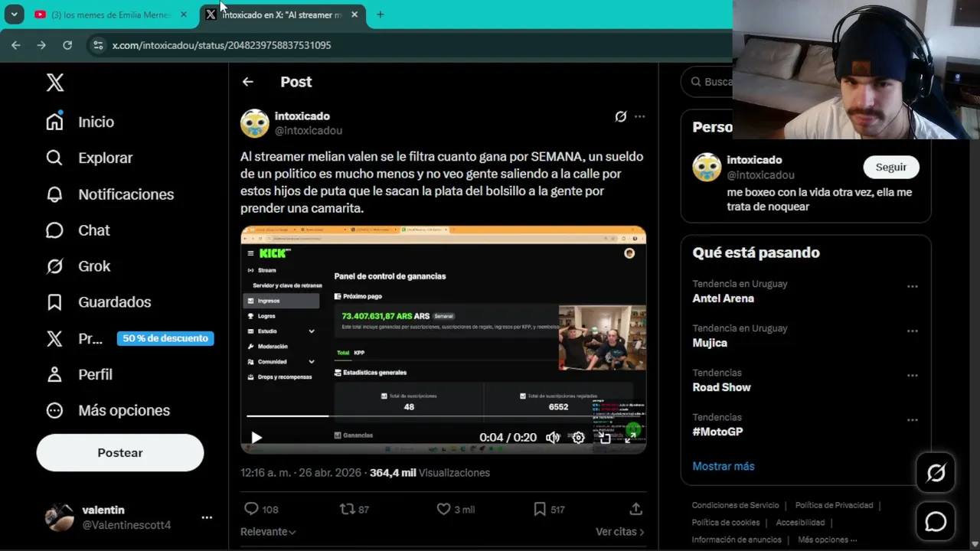
Task: Open Accesibilidad footer link
Action: tap(800, 523)
